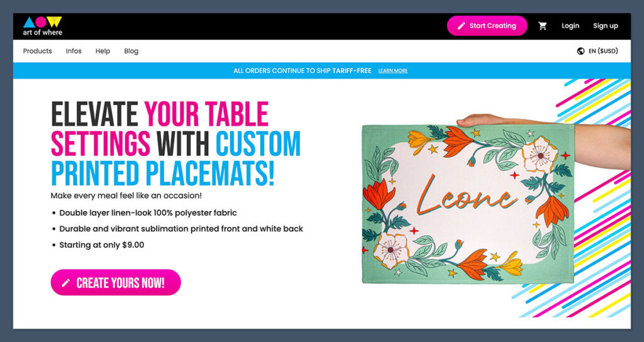Image resolution: width=644 pixels, height=342 pixels.
Task: Click the pencil icon in Start Creating
Action: (x=461, y=26)
